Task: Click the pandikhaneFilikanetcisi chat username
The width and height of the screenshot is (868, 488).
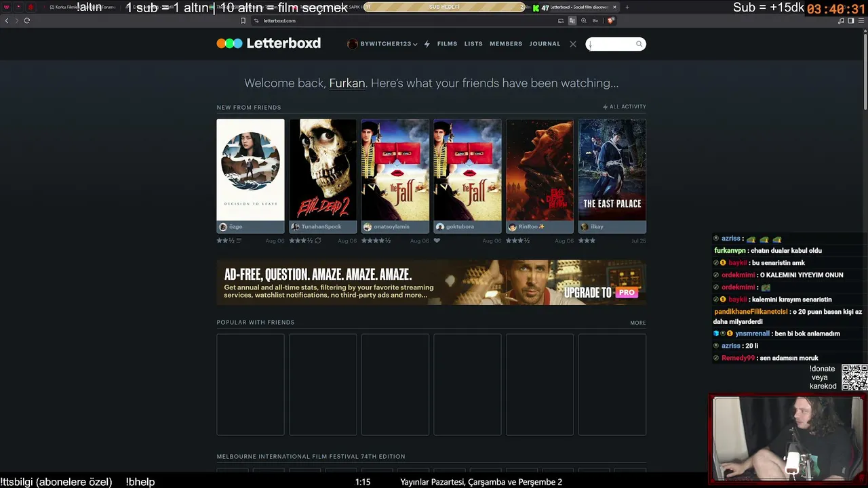Action: coord(751,312)
